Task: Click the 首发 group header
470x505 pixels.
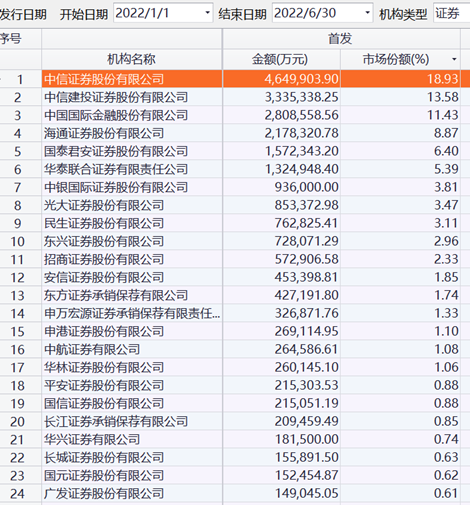Action: coord(341,39)
